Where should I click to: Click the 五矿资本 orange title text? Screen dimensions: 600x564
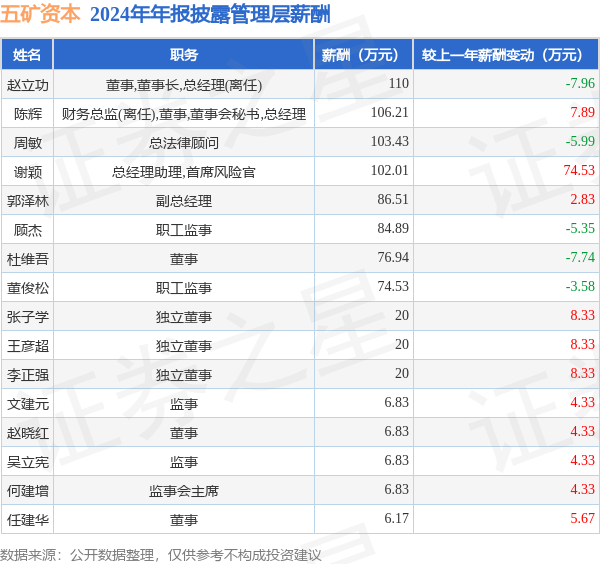tap(40, 14)
